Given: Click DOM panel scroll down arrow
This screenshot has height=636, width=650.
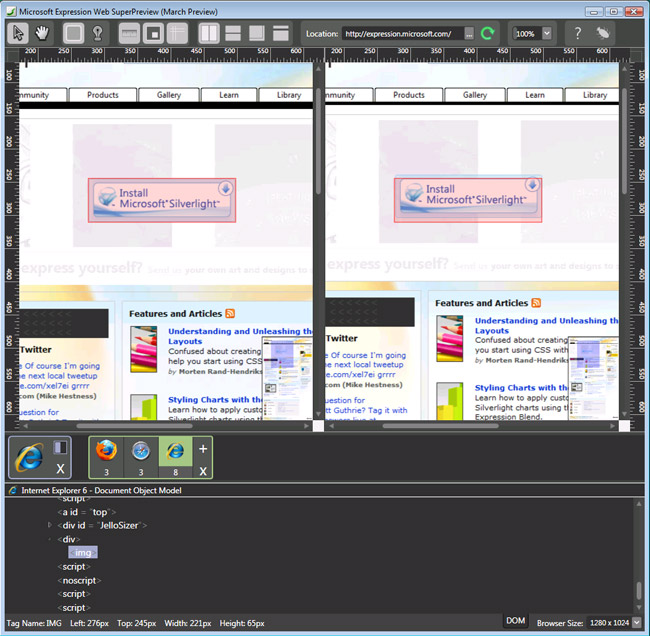Looking at the screenshot, I should click(639, 607).
